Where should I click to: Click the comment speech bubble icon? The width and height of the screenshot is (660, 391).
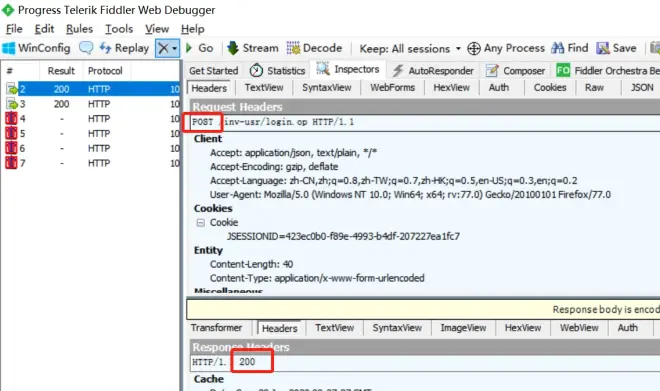[86, 48]
